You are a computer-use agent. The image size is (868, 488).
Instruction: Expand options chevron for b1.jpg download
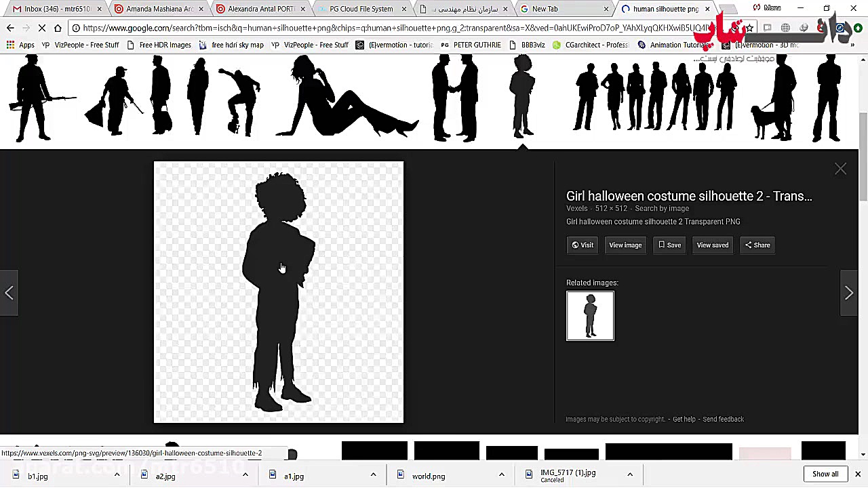tap(117, 474)
